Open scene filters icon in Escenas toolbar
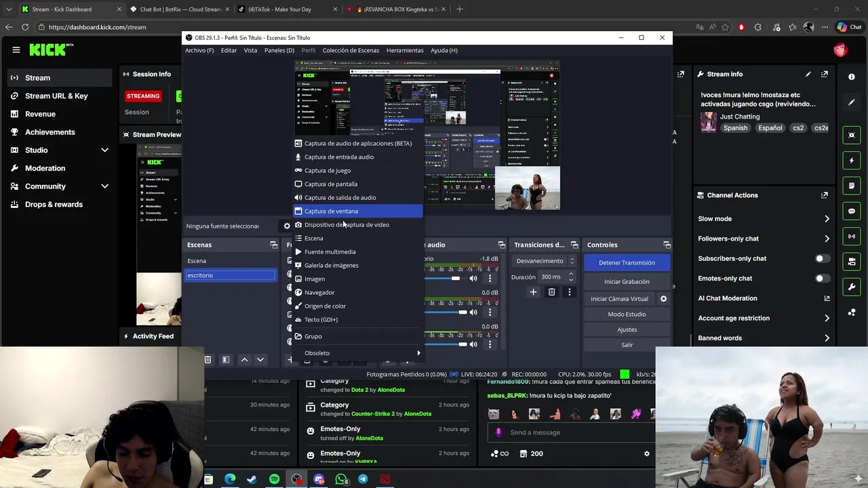Viewport: 868px width, 488px height. tap(226, 360)
